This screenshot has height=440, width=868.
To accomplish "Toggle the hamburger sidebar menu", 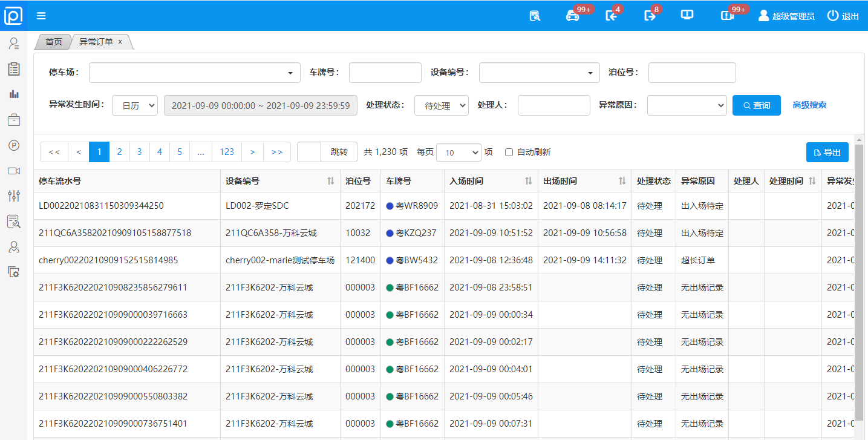I will tap(41, 16).
